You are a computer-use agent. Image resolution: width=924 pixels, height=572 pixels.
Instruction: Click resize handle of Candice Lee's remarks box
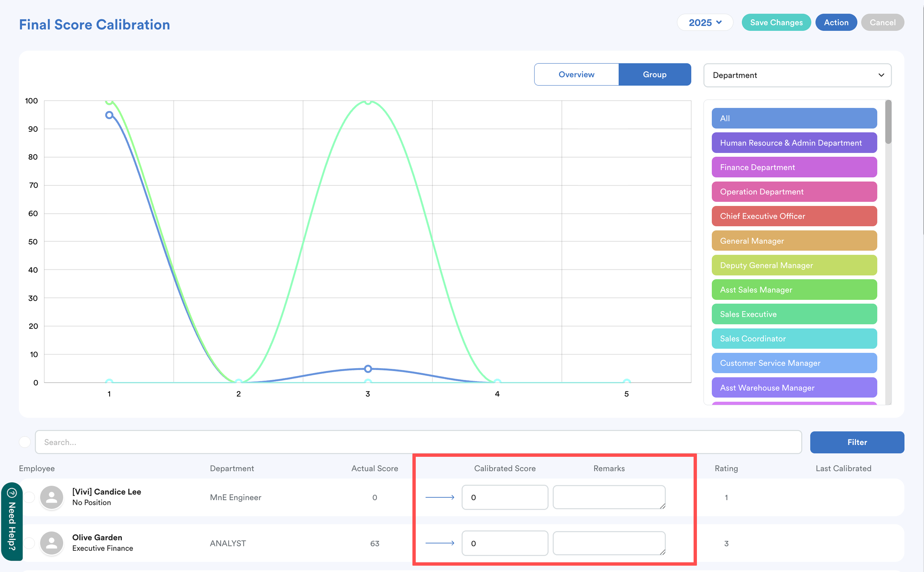pos(662,506)
